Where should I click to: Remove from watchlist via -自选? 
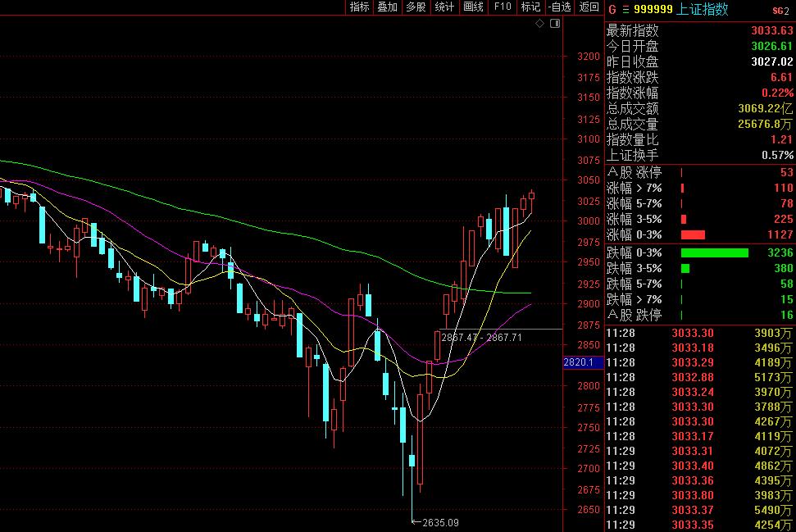pos(560,7)
